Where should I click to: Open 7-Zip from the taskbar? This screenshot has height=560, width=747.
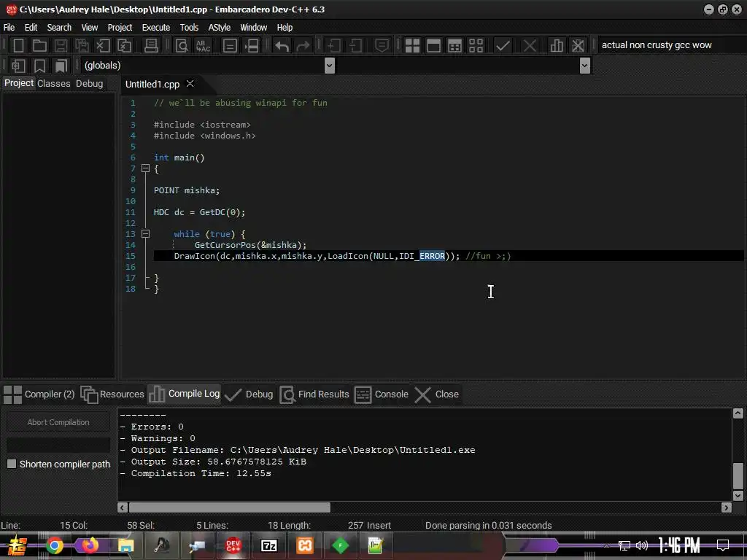pyautogui.click(x=269, y=545)
